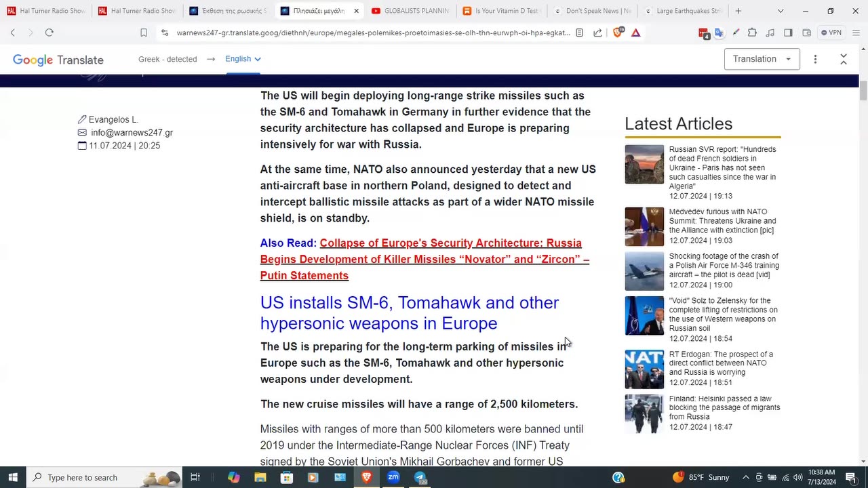
Task: Open the Brave Shields lion icon
Action: (617, 33)
